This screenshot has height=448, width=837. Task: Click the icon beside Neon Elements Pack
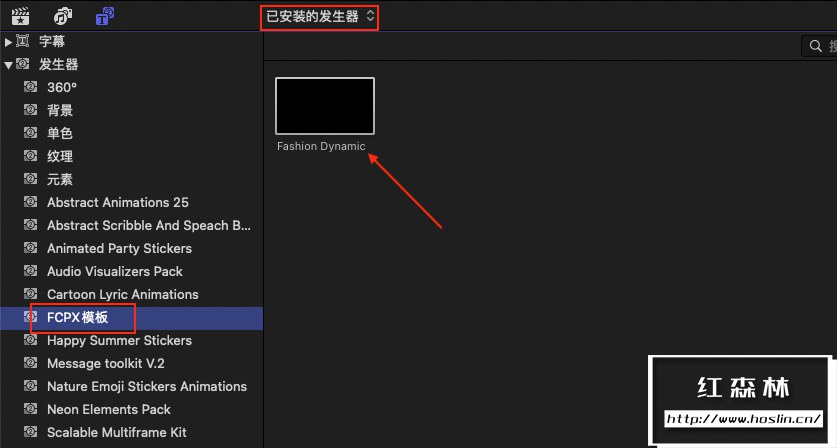[x=31, y=408]
